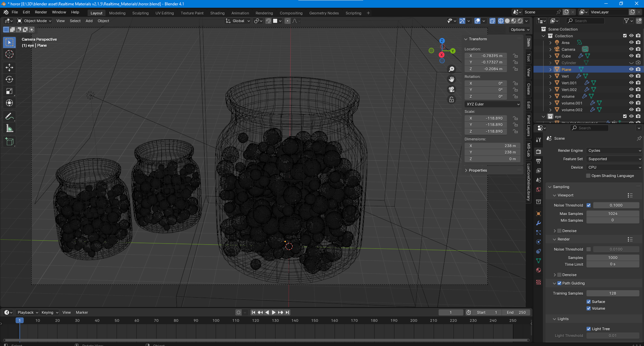Open Render properties tab icon
Screen dimensions: 644x346
click(x=539, y=152)
